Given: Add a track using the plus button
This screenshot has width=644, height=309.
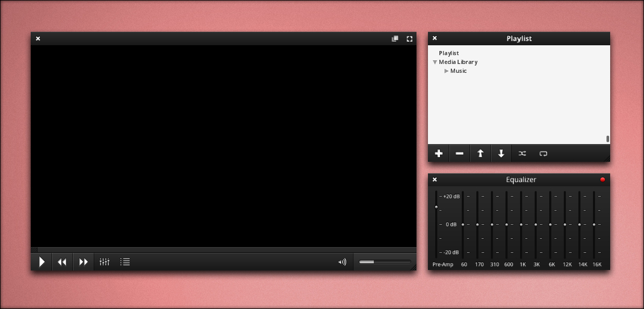Looking at the screenshot, I should (439, 153).
